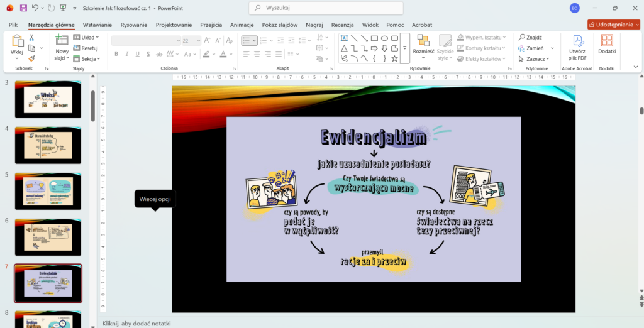Switch to the Wstawianie tab
Screen dimensions: 644x328
tap(97, 25)
